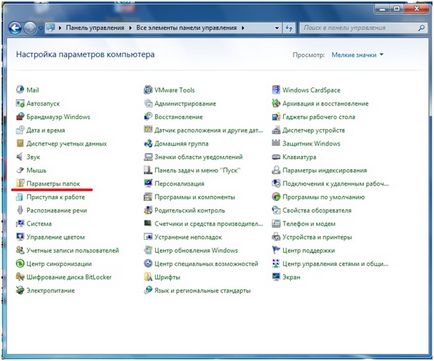The width and height of the screenshot is (434, 361).
Task: Click the Windows CardSpace icon
Action: coord(276,90)
